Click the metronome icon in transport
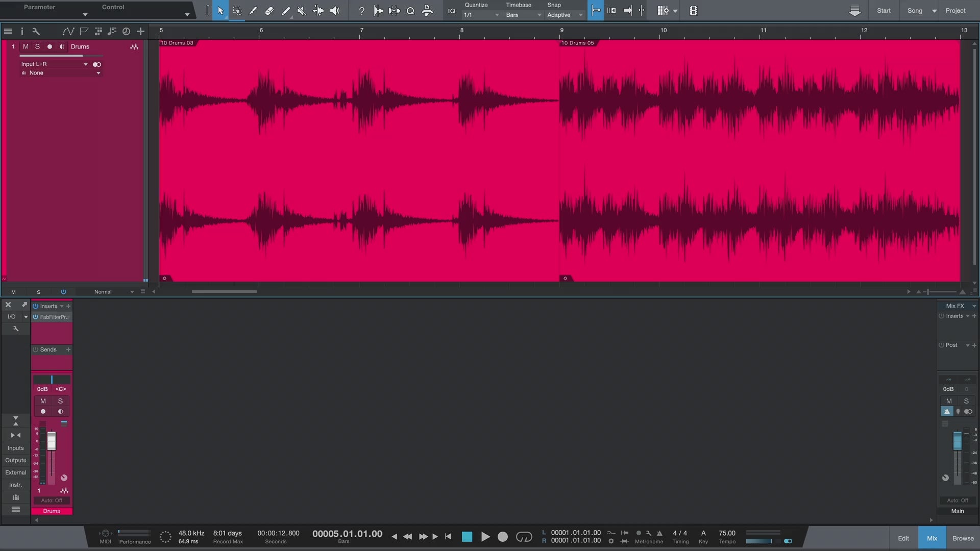This screenshot has width=980, height=551. 659,533
